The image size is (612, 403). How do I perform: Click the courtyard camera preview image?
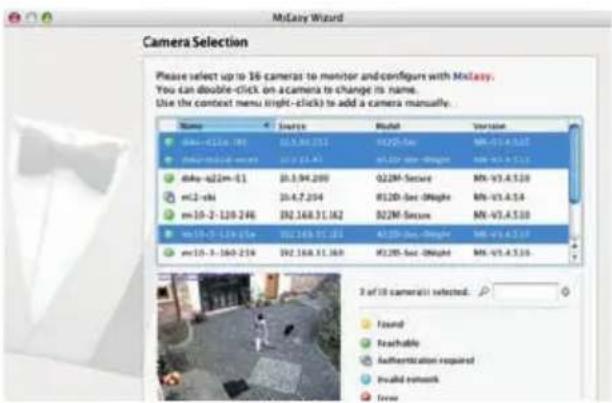[249, 336]
